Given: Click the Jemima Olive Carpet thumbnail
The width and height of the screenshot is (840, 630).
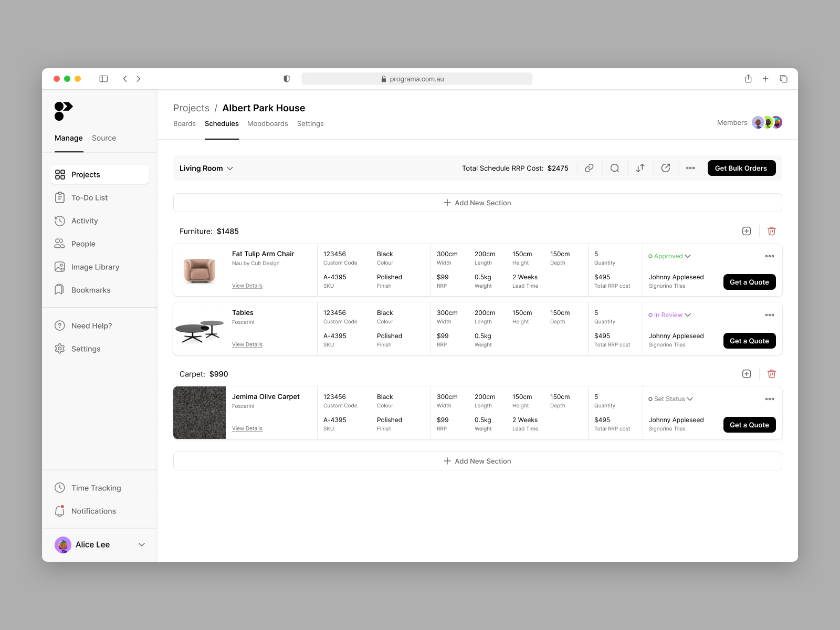Looking at the screenshot, I should click(199, 413).
